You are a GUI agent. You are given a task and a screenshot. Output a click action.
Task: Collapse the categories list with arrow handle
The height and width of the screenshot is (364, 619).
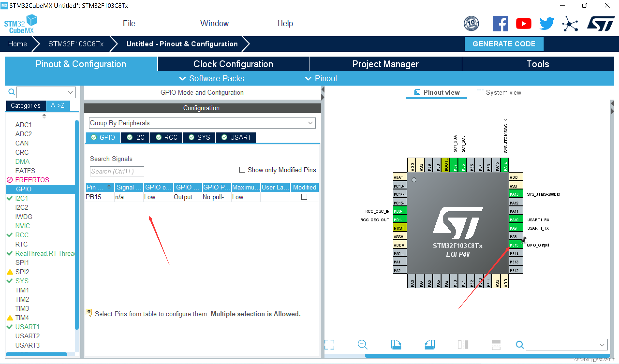click(x=44, y=116)
